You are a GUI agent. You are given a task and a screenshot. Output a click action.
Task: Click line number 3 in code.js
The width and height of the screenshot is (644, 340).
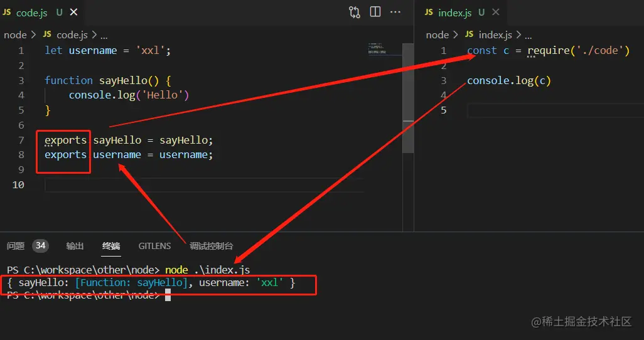21,80
